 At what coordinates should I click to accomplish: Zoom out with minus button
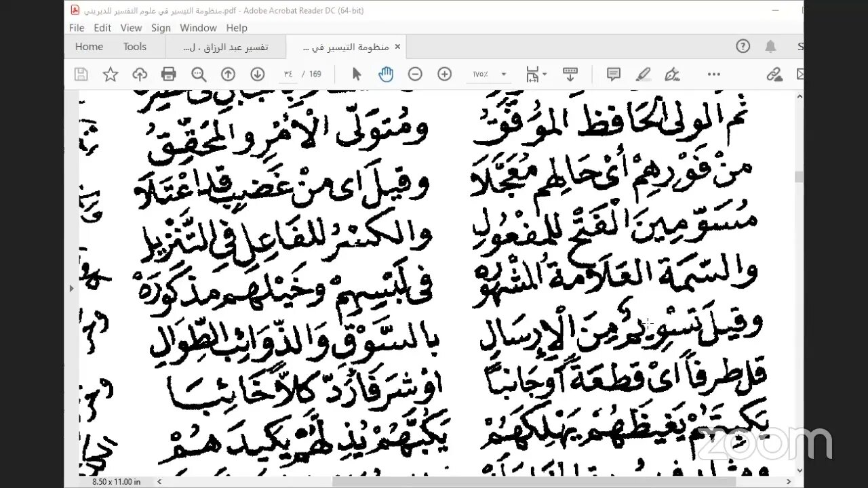415,75
